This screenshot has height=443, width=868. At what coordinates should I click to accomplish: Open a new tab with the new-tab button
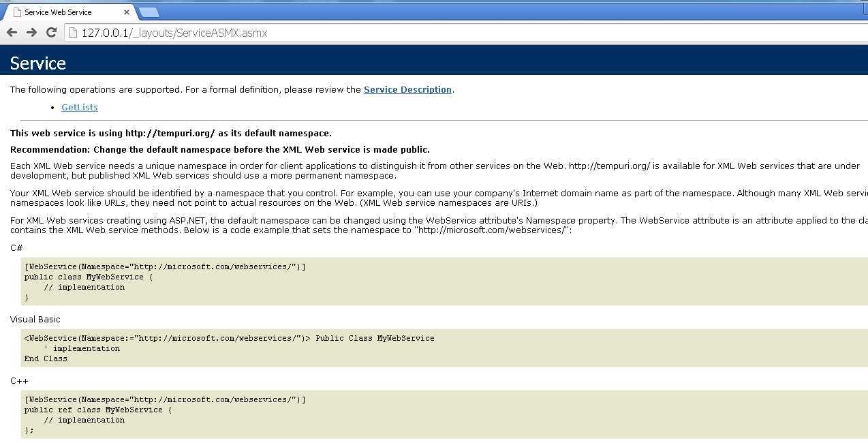pos(149,12)
